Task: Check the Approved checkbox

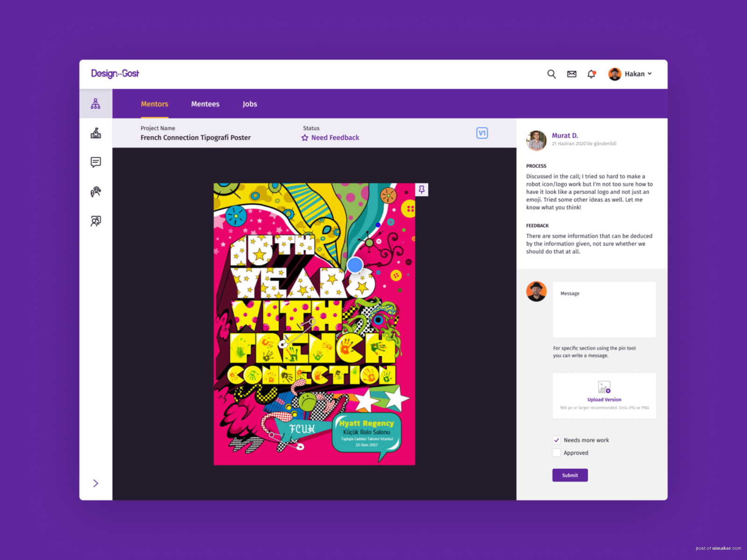Action: coord(557,453)
